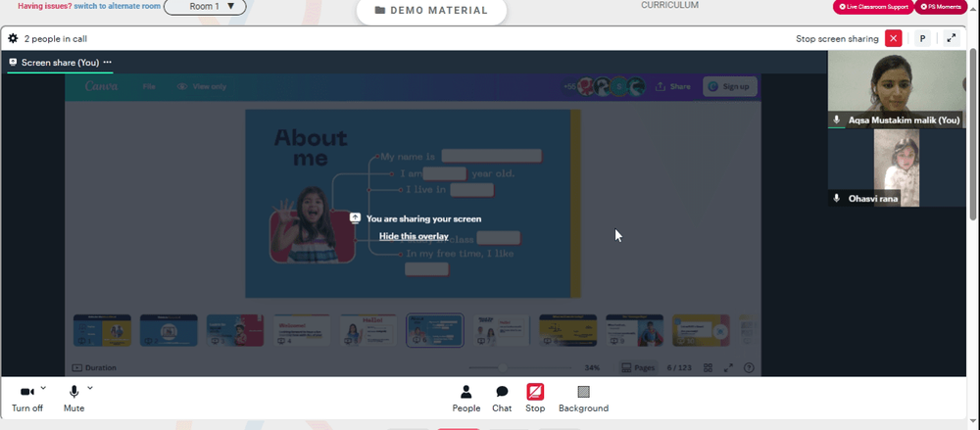Click Canva present fullscreen icon
Image resolution: width=980 pixels, height=430 pixels.
tap(729, 368)
